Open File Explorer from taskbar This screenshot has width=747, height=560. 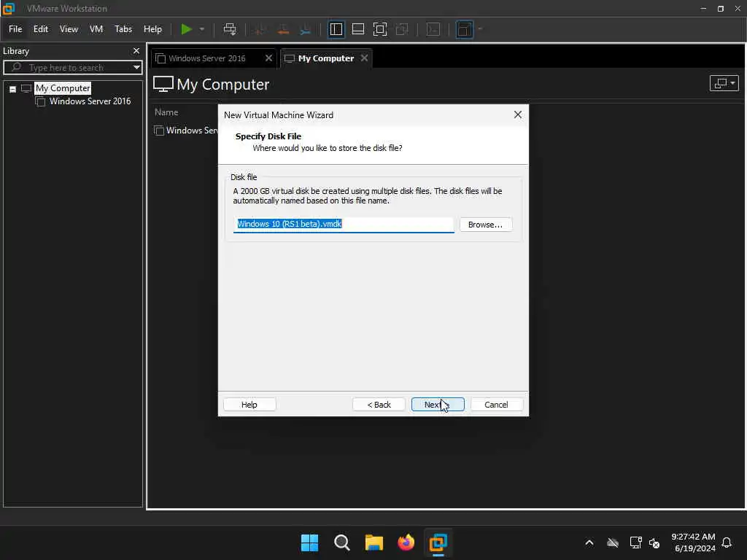374,542
